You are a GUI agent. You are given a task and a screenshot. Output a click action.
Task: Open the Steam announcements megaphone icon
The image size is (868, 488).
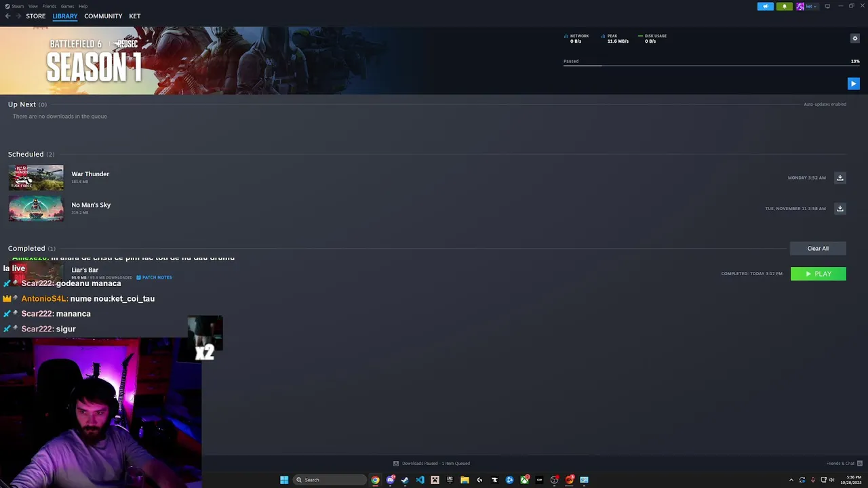pos(765,6)
